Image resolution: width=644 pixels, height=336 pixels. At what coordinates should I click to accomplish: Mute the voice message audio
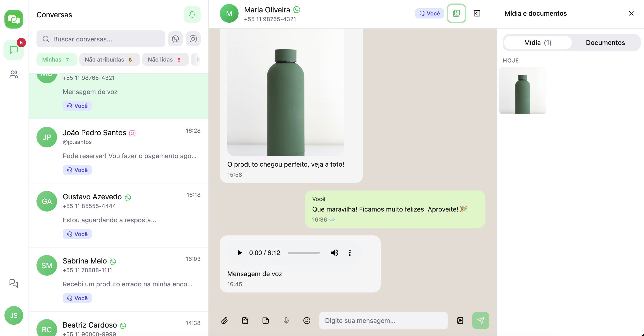[335, 253]
